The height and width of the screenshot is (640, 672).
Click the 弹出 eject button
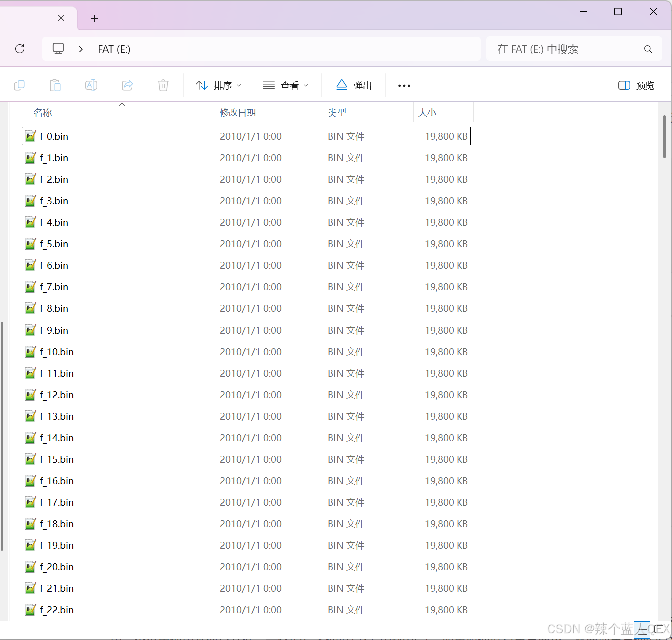click(354, 85)
